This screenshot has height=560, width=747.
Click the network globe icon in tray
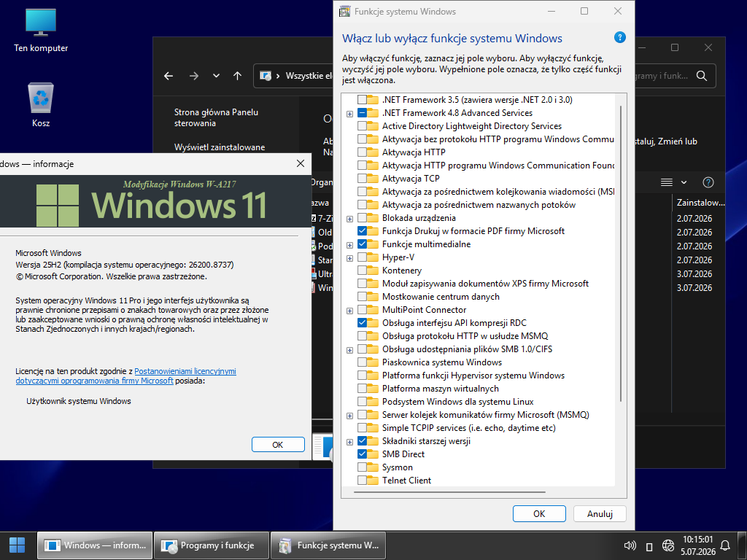coord(668,545)
